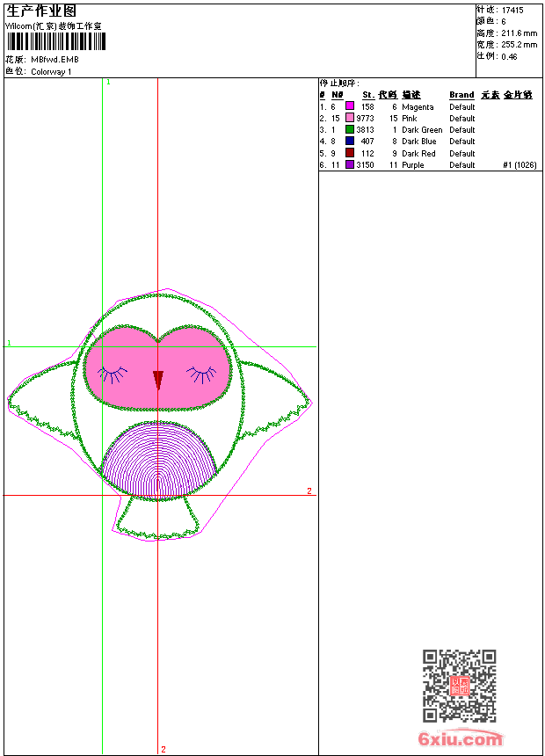Click the owl's green outlined feet
Screen dimensions: 545x756
coord(157,520)
